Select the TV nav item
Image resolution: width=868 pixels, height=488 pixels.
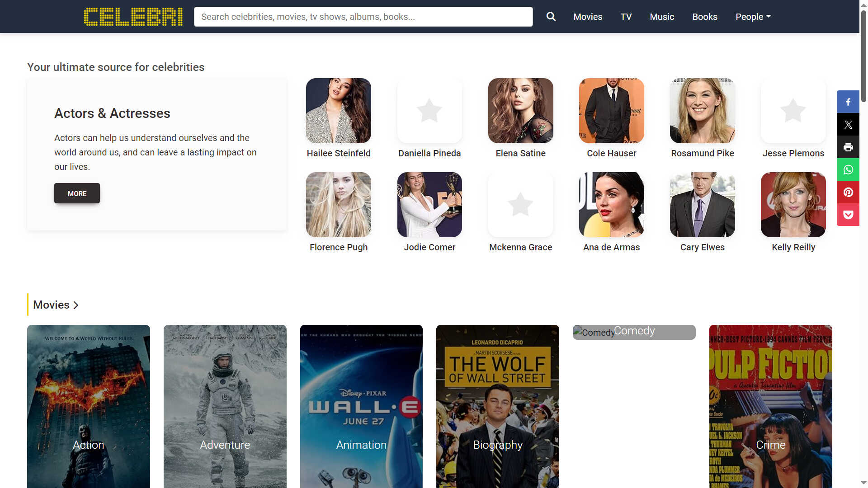coord(626,17)
